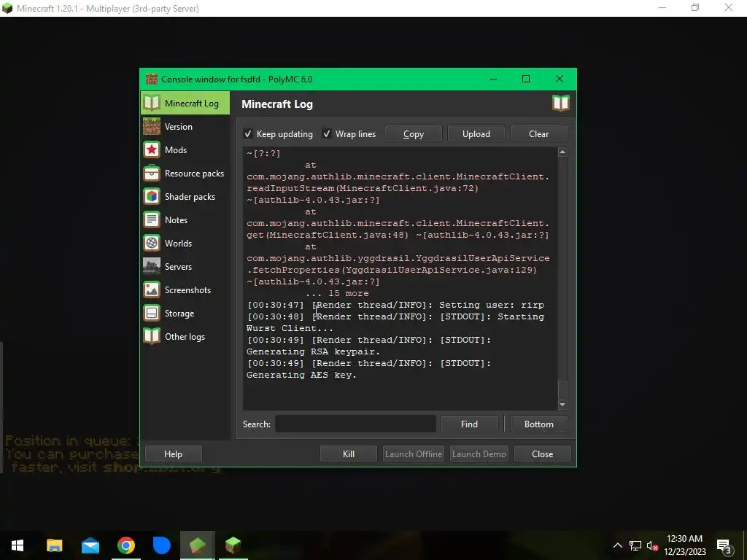Click the Launch Demo button
747x560 pixels.
[x=479, y=454]
